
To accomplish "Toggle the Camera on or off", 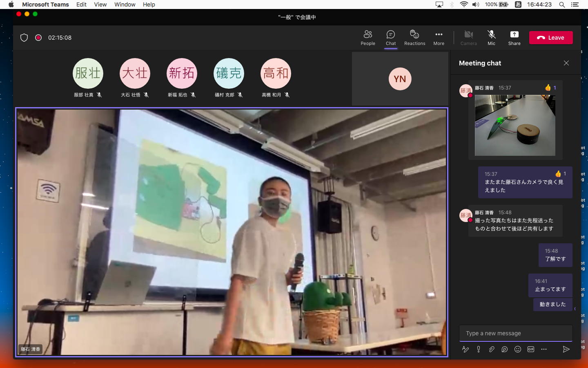I will [468, 38].
